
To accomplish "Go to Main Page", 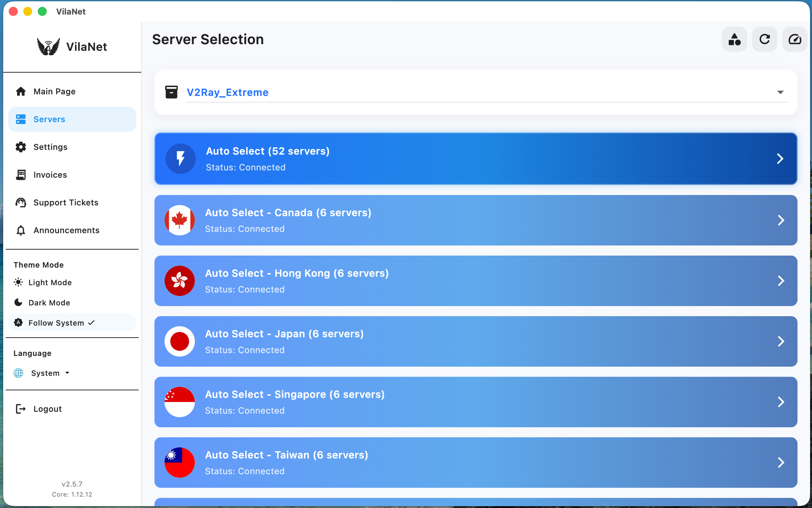I will tap(72, 91).
